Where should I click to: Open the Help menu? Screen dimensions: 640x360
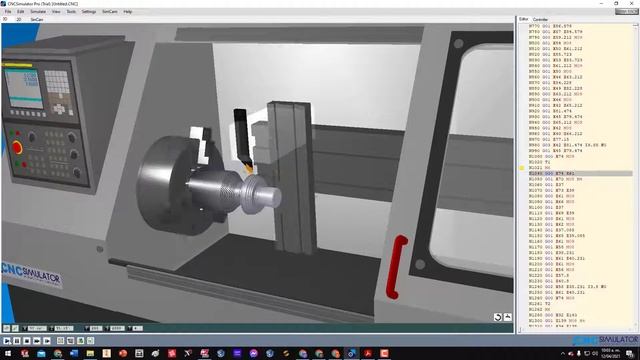tap(127, 12)
